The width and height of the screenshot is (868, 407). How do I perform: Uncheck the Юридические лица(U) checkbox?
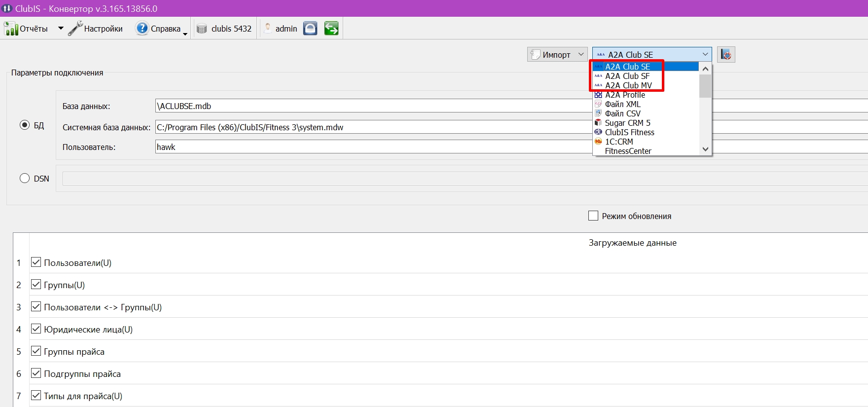click(x=36, y=329)
